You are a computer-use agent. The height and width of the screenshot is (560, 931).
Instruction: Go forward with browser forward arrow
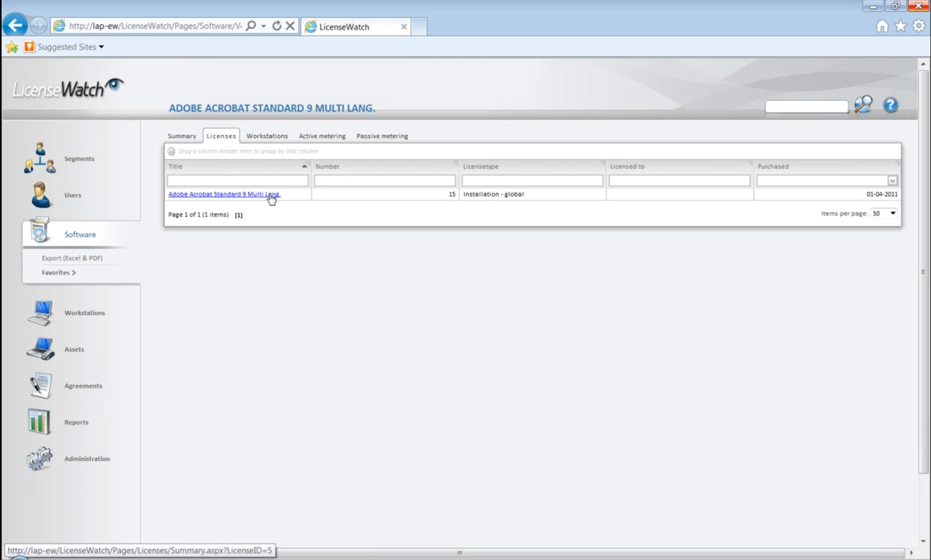38,25
